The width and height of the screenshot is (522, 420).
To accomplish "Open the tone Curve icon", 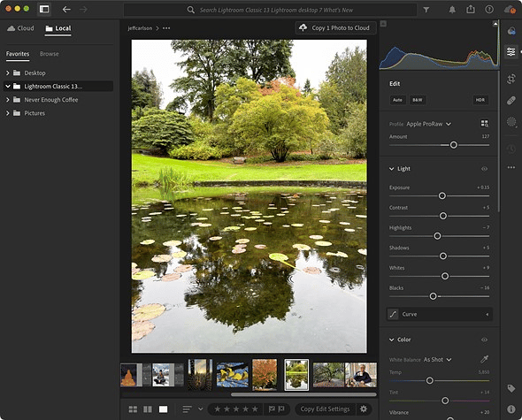I will (393, 314).
